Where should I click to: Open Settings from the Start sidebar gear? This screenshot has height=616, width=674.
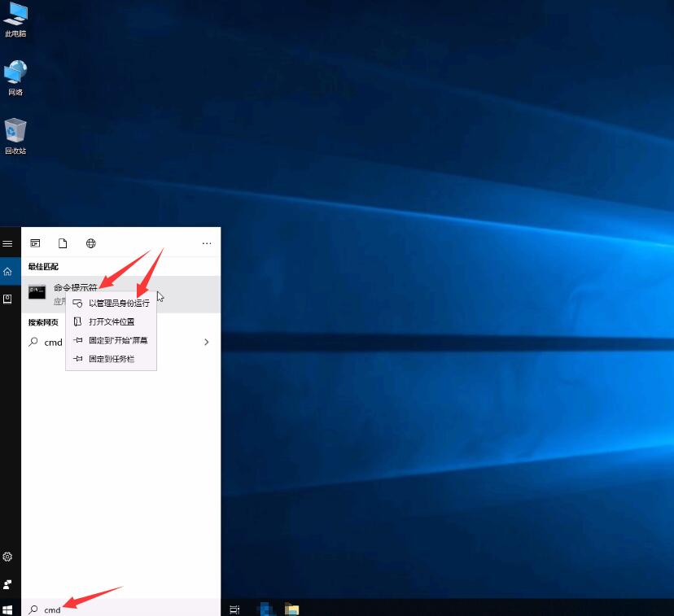click(x=7, y=557)
